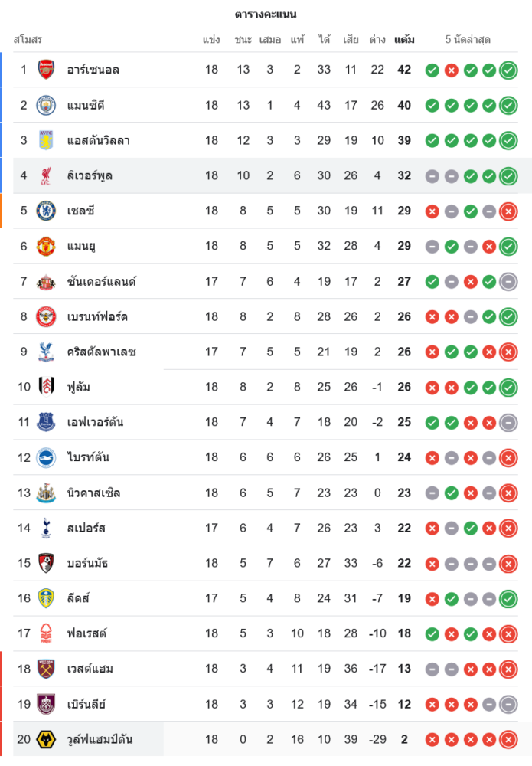Click the Manchester City crest icon
The height and width of the screenshot is (766, 532).
tap(46, 105)
